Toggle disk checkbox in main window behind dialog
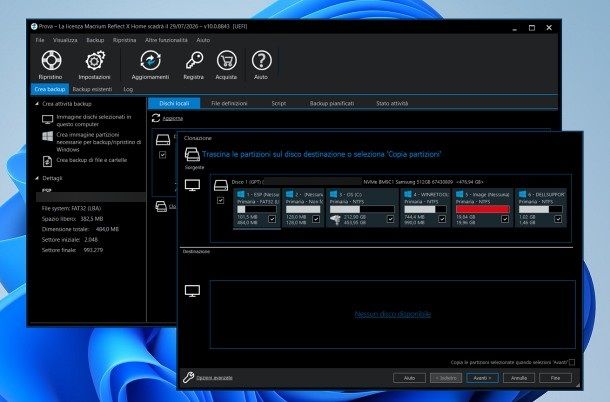The image size is (610, 402). [x=163, y=155]
